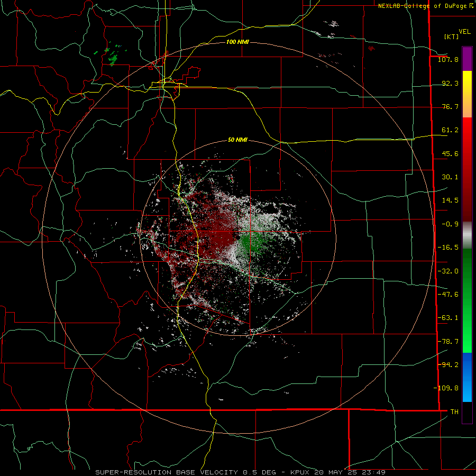Image resolution: width=476 pixels, height=476 pixels.
Task: Click the VEL legend title
Action: 464,32
